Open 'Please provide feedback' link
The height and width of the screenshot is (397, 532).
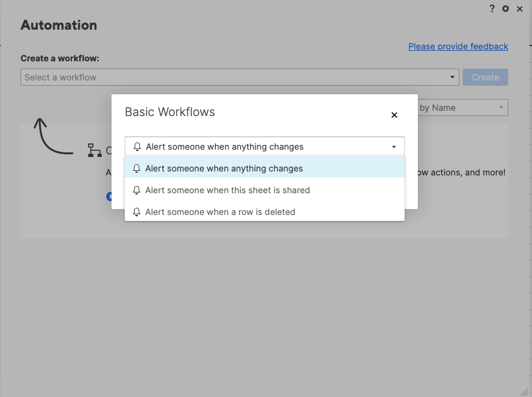click(x=458, y=46)
